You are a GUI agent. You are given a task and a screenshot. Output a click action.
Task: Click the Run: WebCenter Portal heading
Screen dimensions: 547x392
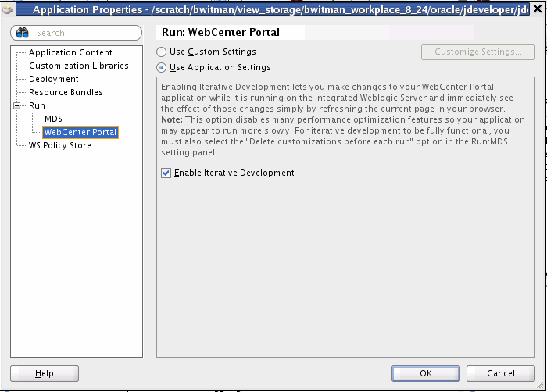click(x=220, y=33)
